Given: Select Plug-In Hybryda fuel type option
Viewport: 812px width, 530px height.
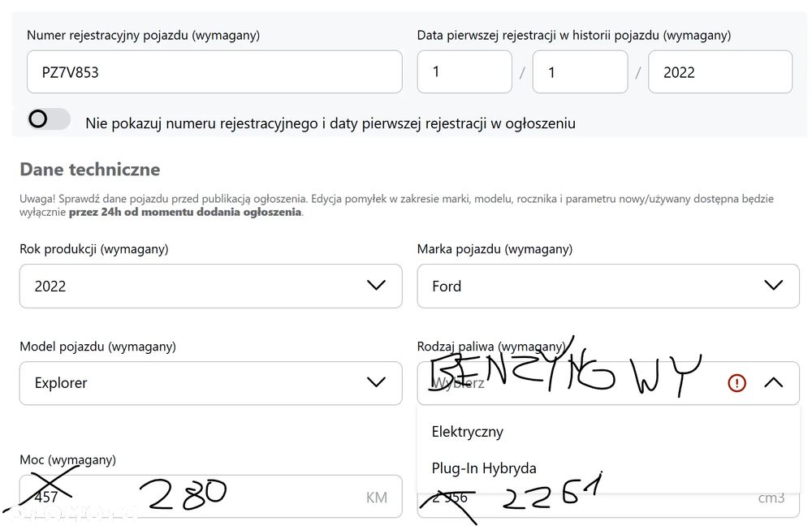Looking at the screenshot, I should click(484, 468).
